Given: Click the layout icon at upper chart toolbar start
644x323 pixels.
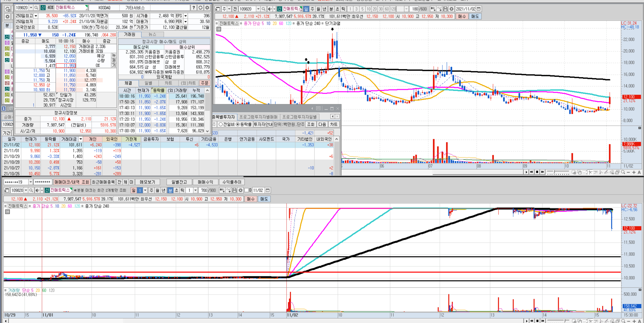Looking at the screenshot, I should pyautogui.click(x=218, y=9).
